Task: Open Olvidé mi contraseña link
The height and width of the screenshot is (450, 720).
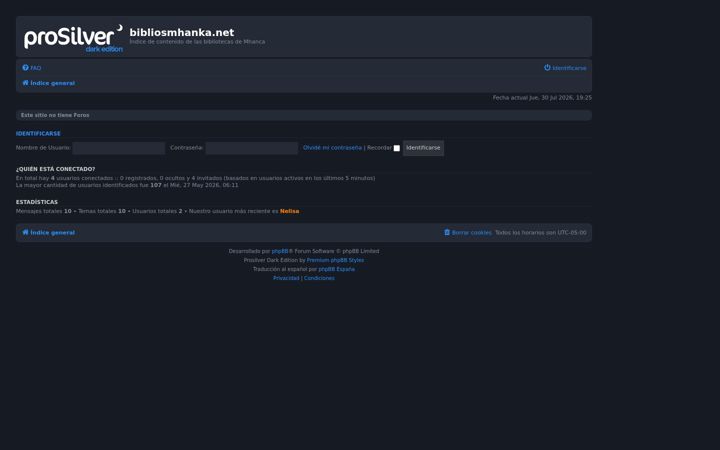Action: click(332, 148)
